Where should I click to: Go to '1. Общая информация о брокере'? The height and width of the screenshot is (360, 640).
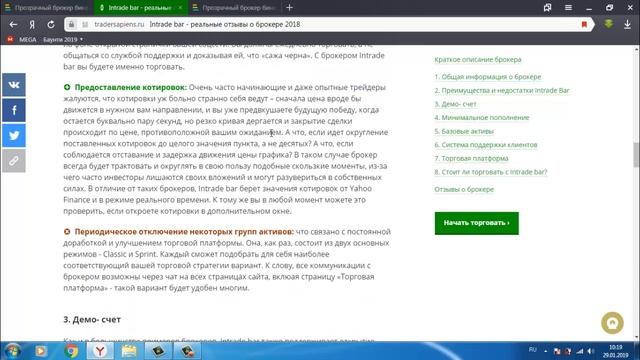point(488,77)
